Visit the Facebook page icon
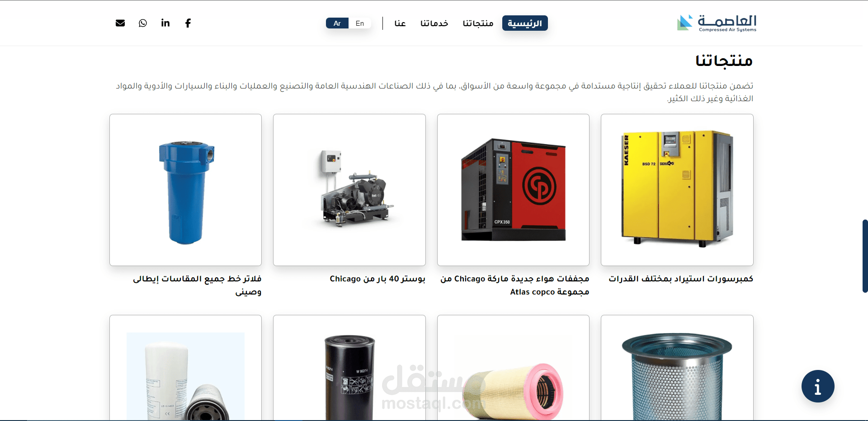 pos(188,23)
